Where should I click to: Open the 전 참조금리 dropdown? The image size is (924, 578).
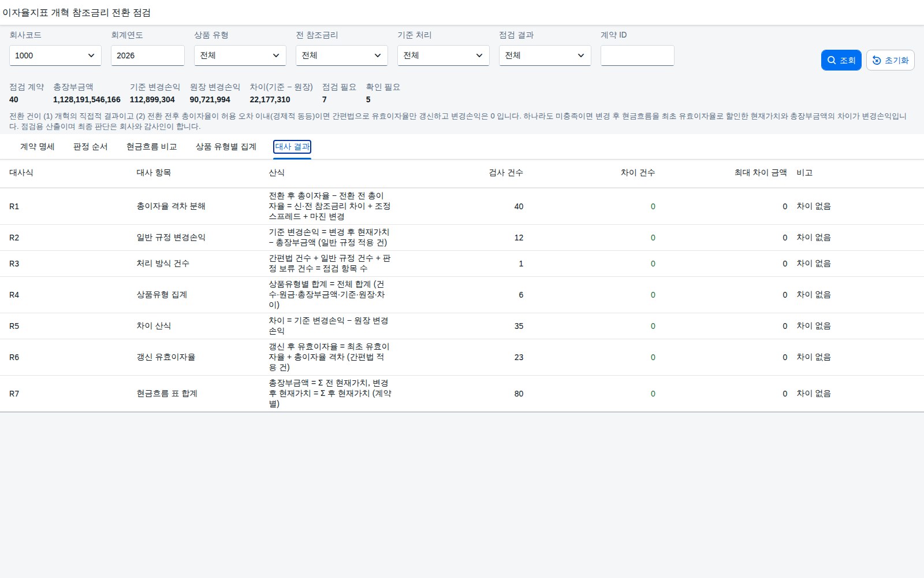point(342,55)
